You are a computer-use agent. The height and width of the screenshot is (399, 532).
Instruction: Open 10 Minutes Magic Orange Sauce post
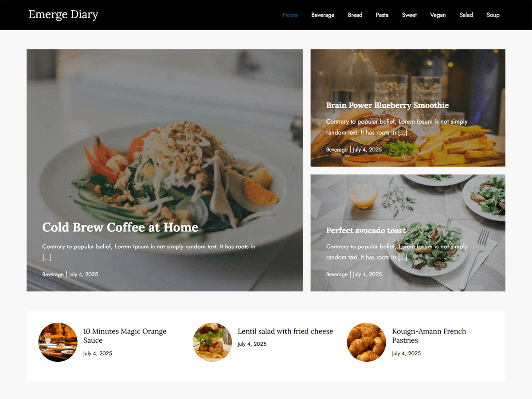pyautogui.click(x=125, y=336)
